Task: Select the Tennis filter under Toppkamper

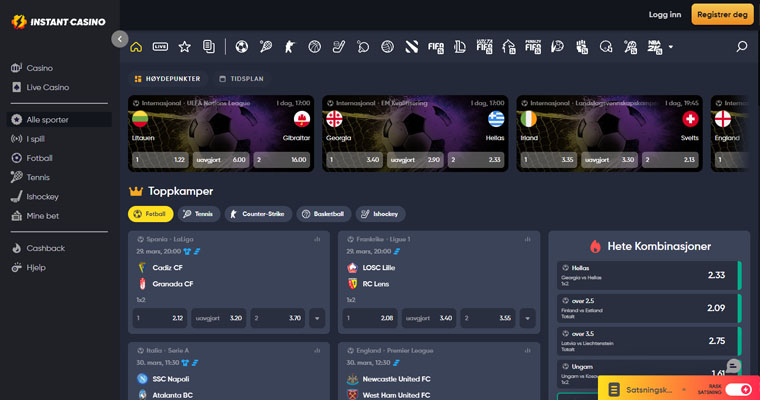Action: coord(198,214)
